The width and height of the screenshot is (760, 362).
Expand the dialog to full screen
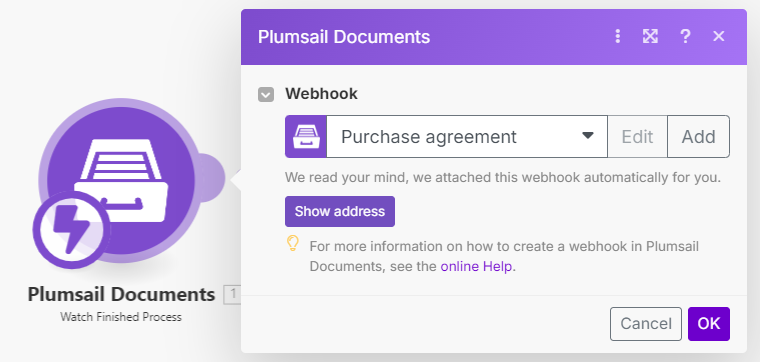click(x=650, y=36)
